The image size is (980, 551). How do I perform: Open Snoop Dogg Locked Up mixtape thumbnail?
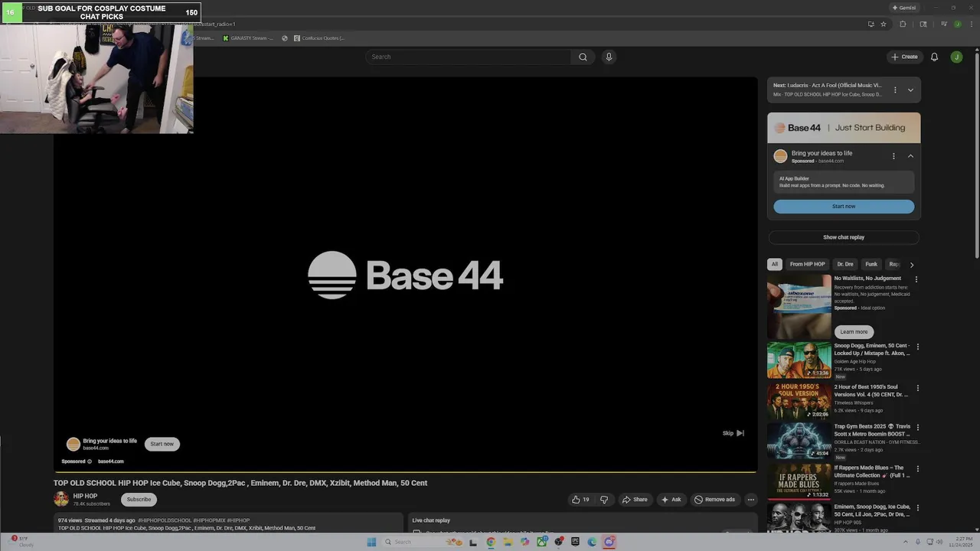click(799, 360)
